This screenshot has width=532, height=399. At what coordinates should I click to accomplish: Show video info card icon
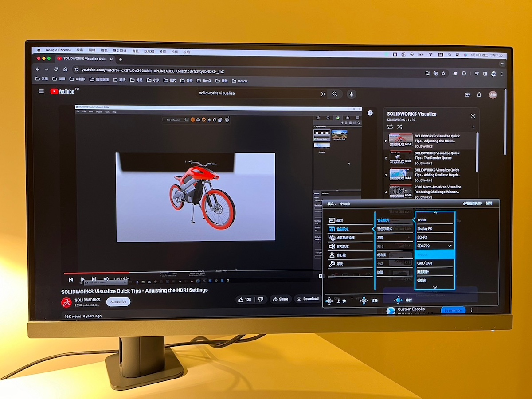pyautogui.click(x=370, y=113)
